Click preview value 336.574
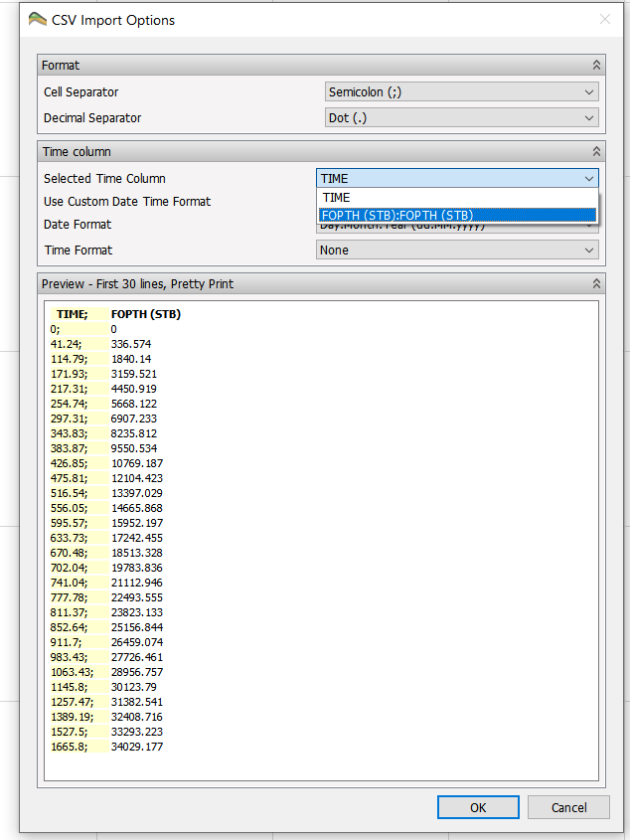The height and width of the screenshot is (840, 630). click(131, 344)
